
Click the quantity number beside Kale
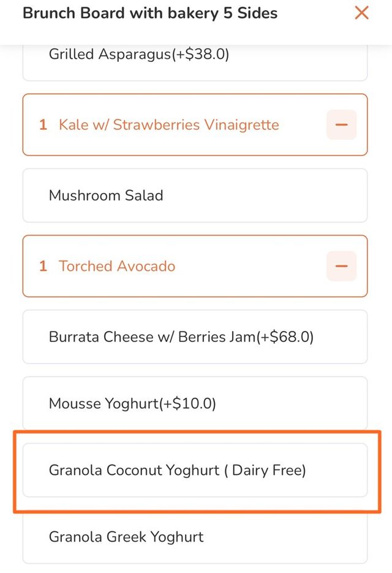43,124
